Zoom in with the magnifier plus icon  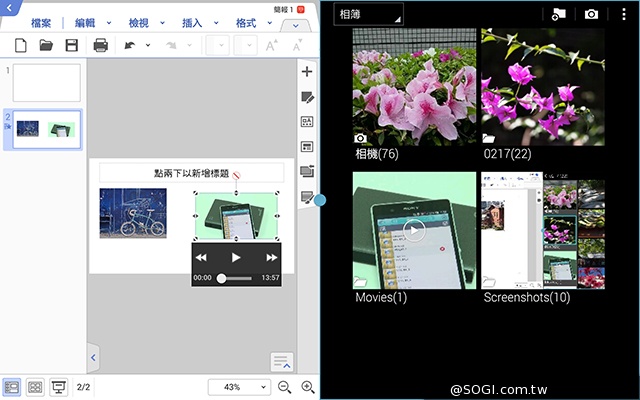pyautogui.click(x=308, y=387)
